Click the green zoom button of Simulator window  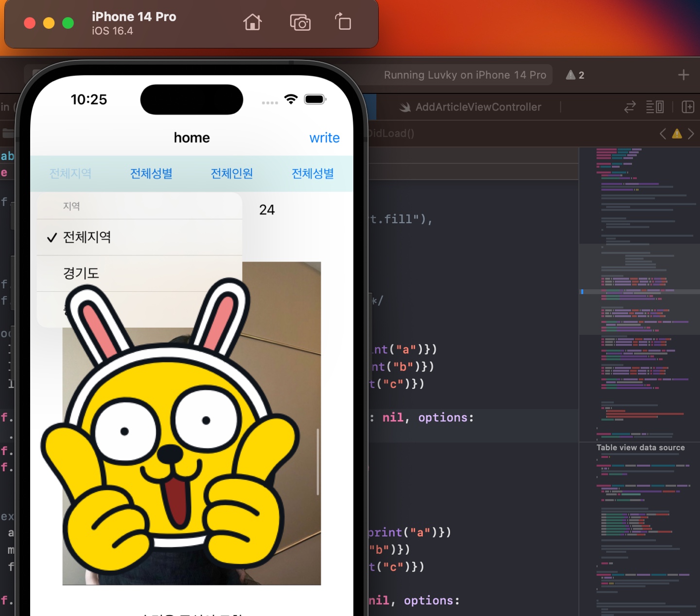68,23
